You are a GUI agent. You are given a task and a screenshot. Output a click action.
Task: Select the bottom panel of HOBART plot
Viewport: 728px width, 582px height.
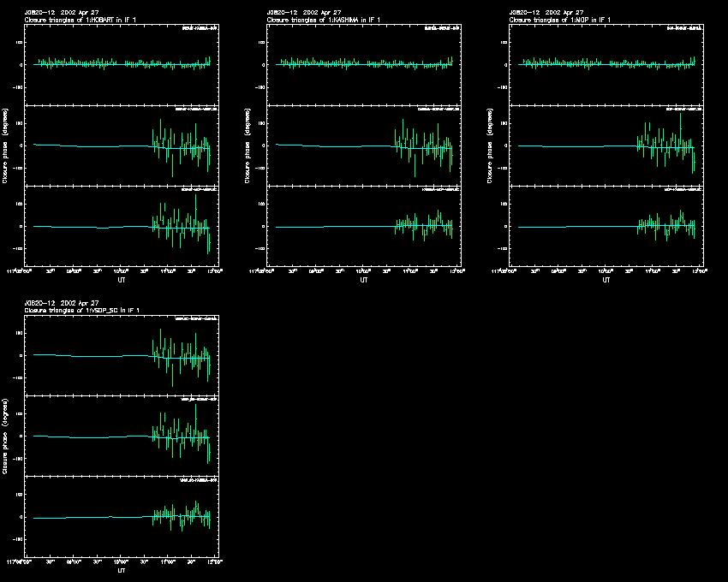coord(122,226)
